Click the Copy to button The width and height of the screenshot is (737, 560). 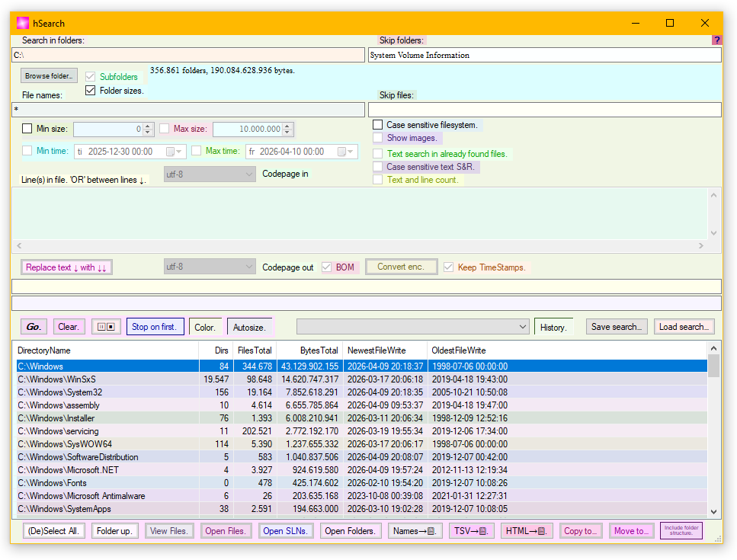click(x=581, y=531)
